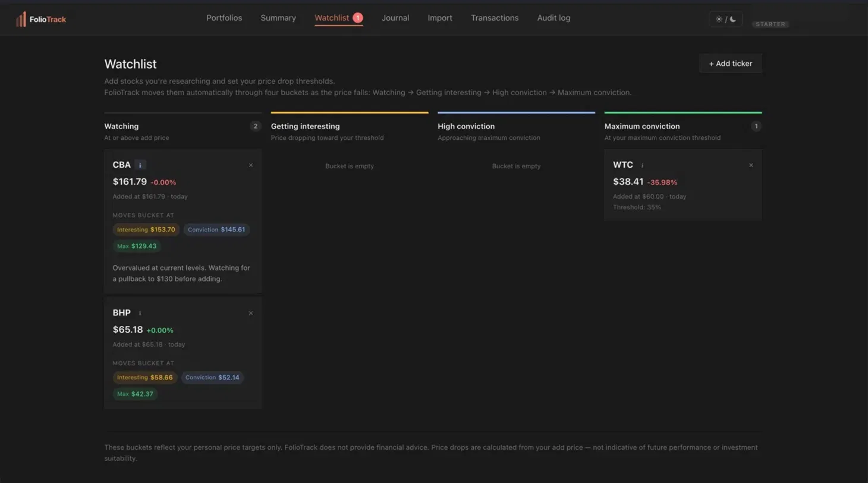
Task: Open the info icon on CBA card
Action: (x=140, y=165)
